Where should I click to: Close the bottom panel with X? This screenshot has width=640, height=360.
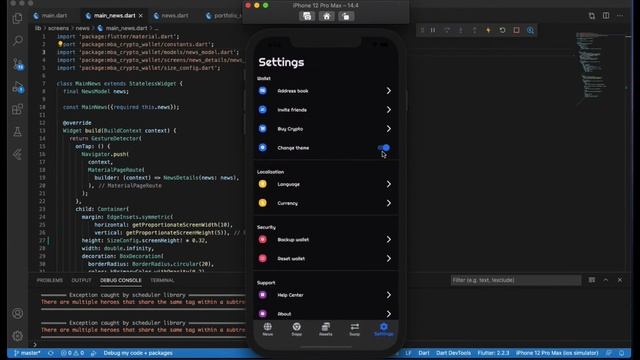point(620,280)
